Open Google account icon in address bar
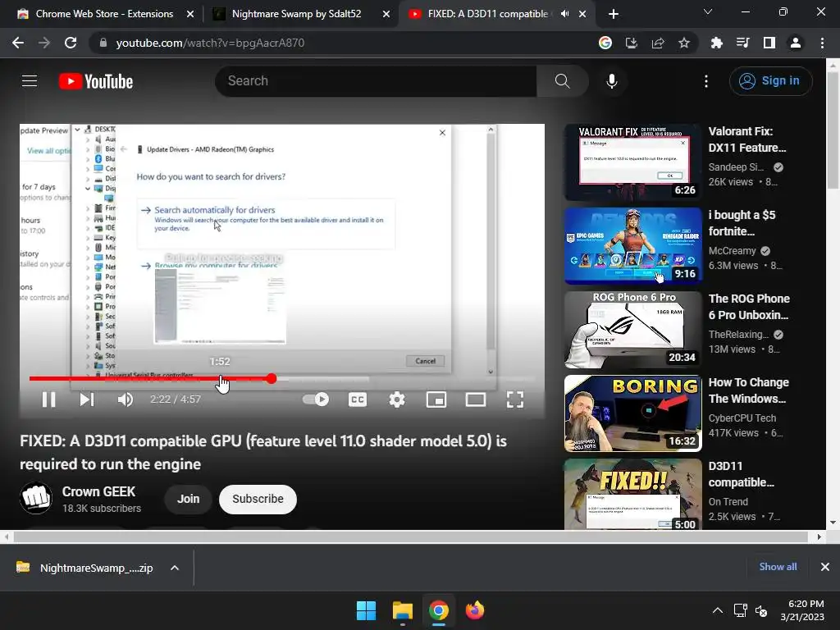This screenshot has height=630, width=840. (605, 43)
